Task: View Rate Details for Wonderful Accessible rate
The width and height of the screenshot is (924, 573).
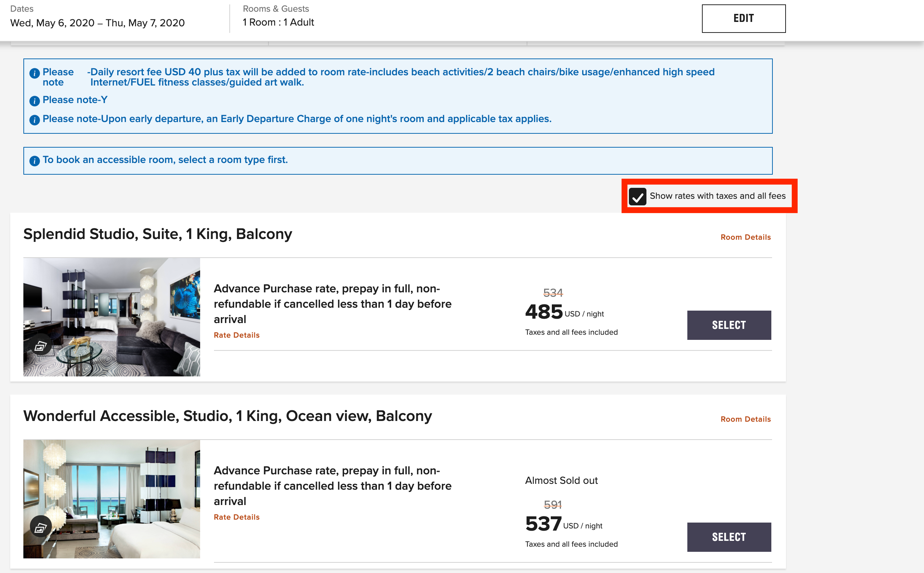Action: point(237,517)
